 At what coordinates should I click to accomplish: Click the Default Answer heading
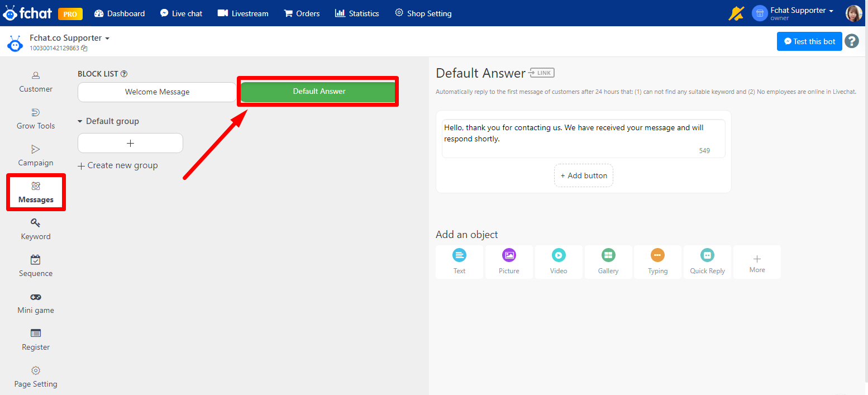(x=480, y=73)
